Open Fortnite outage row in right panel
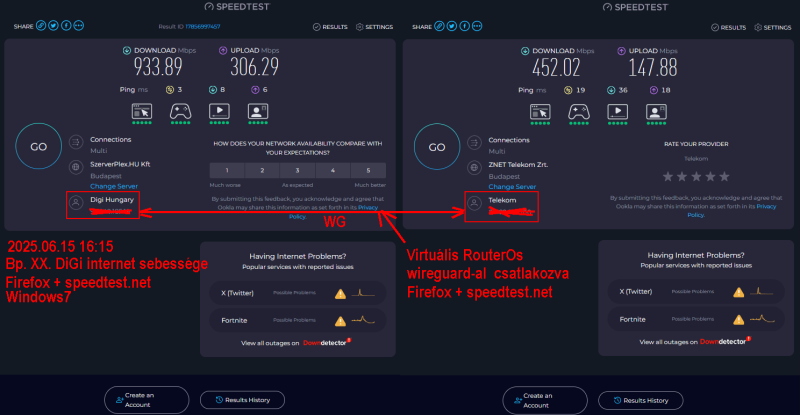Viewport: 800px width, 415px height. [x=696, y=320]
